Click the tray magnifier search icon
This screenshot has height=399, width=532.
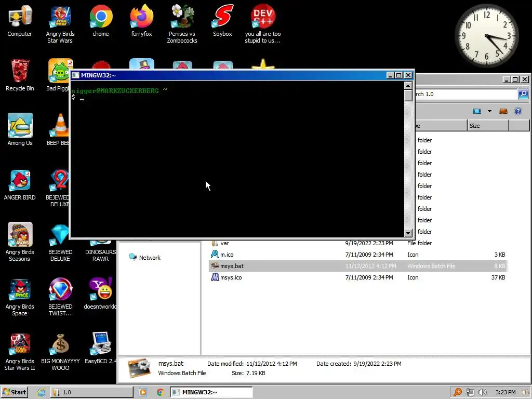click(457, 392)
